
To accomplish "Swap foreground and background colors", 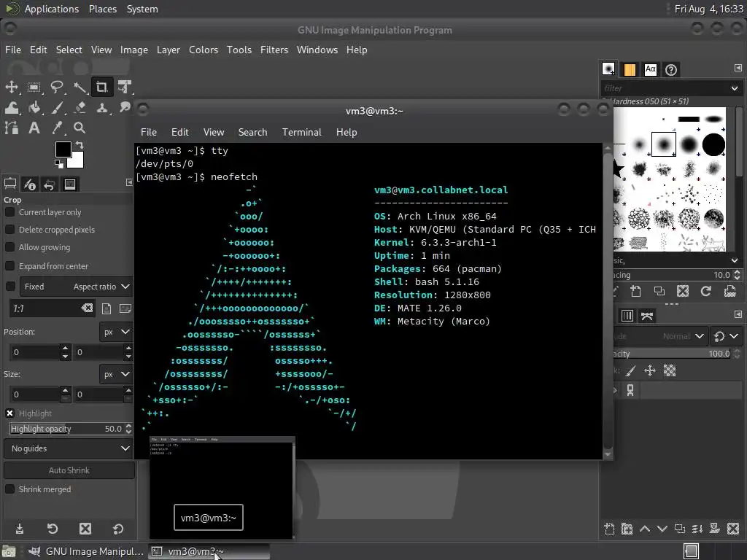I will click(x=80, y=145).
